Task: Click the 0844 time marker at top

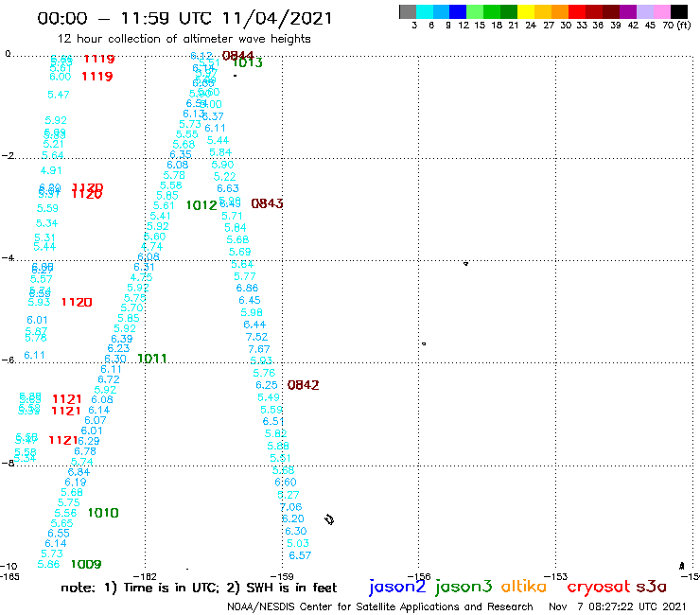Action: tap(238, 56)
